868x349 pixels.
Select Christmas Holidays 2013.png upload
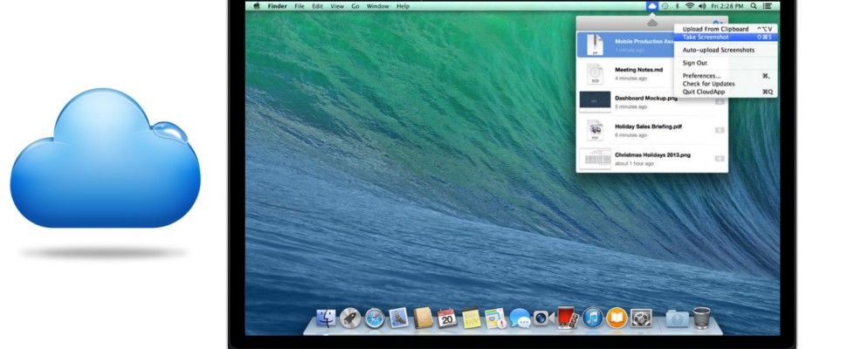click(653, 154)
